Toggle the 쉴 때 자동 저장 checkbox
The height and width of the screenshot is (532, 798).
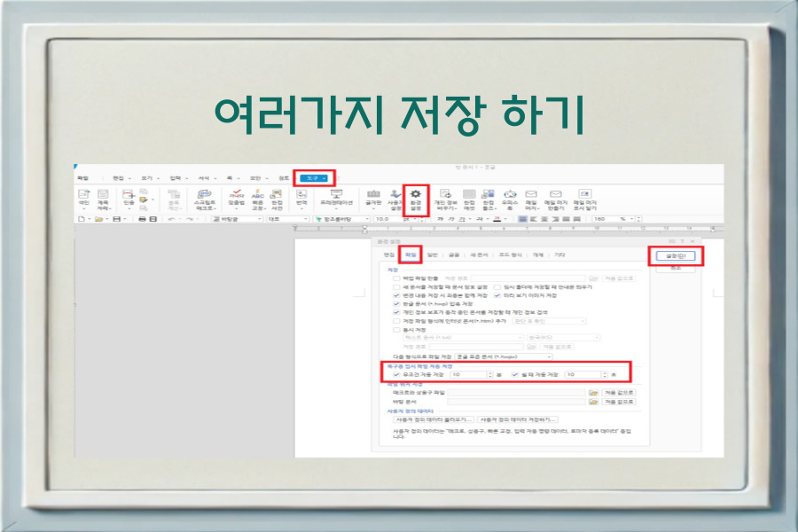pyautogui.click(x=514, y=375)
